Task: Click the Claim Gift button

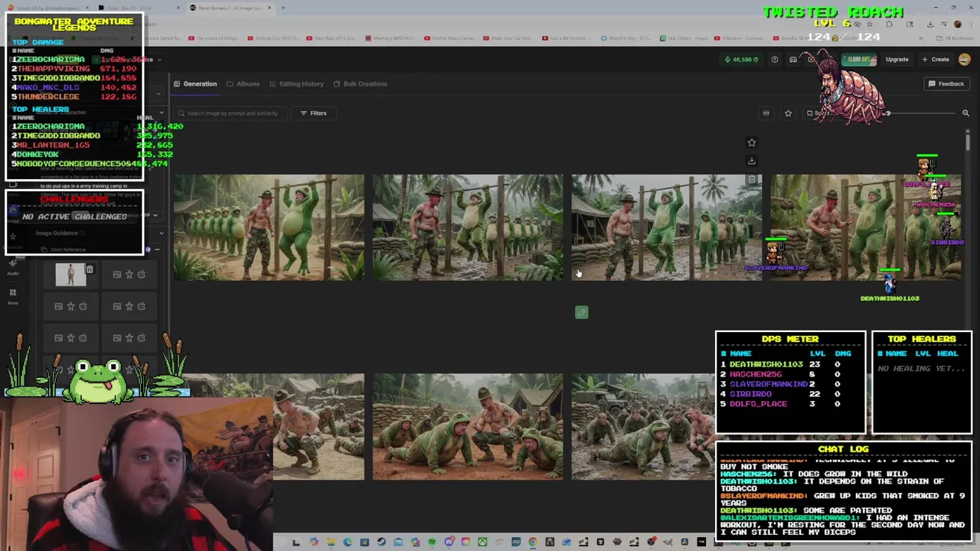Action: tap(857, 59)
